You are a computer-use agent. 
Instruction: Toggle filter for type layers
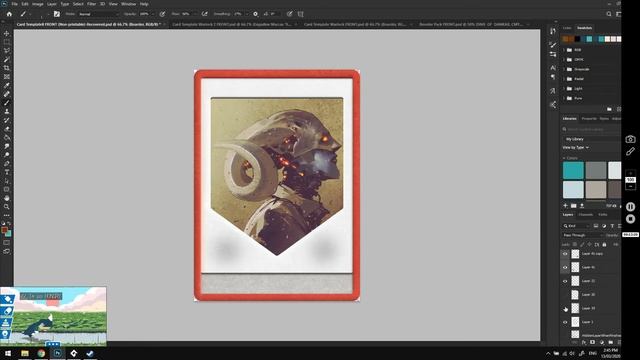tap(612, 226)
